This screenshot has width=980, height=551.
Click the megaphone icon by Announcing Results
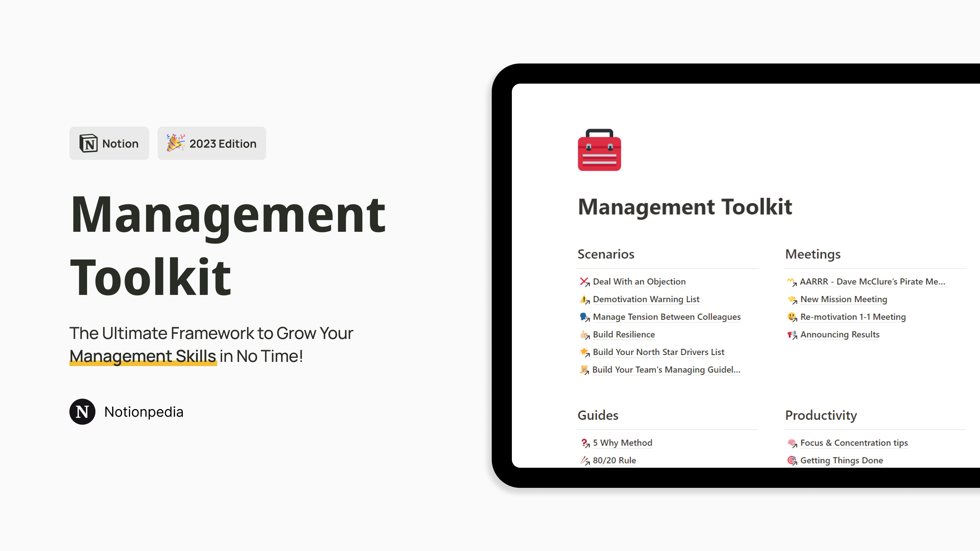(x=792, y=334)
